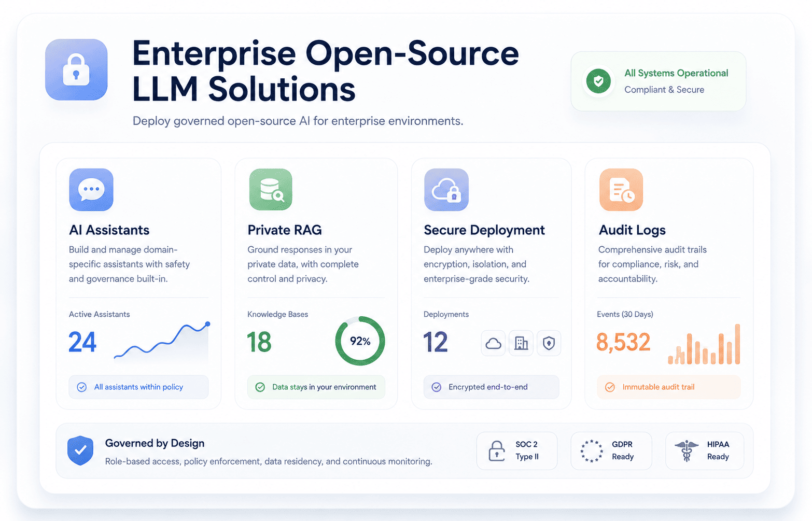Click the All assistants within policy badge
The height and width of the screenshot is (521, 812).
click(x=138, y=387)
